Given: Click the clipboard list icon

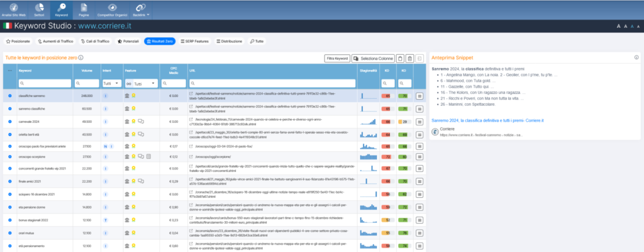Looking at the screenshot, I should point(410,59).
